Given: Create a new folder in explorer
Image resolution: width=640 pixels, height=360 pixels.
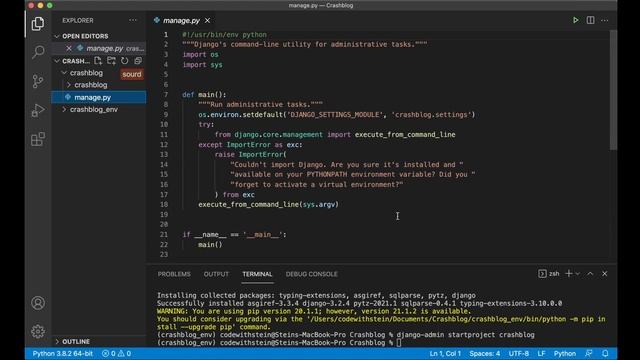Looking at the screenshot, I should click(x=111, y=61).
